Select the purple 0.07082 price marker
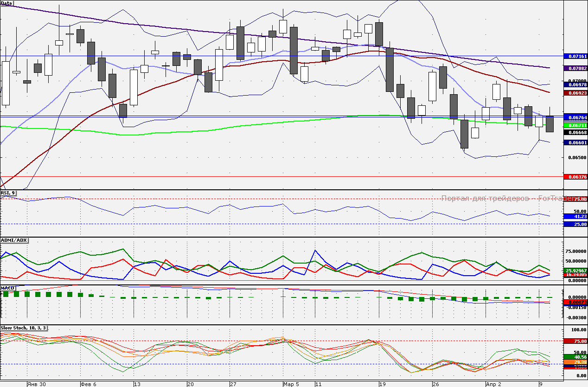 coord(575,68)
